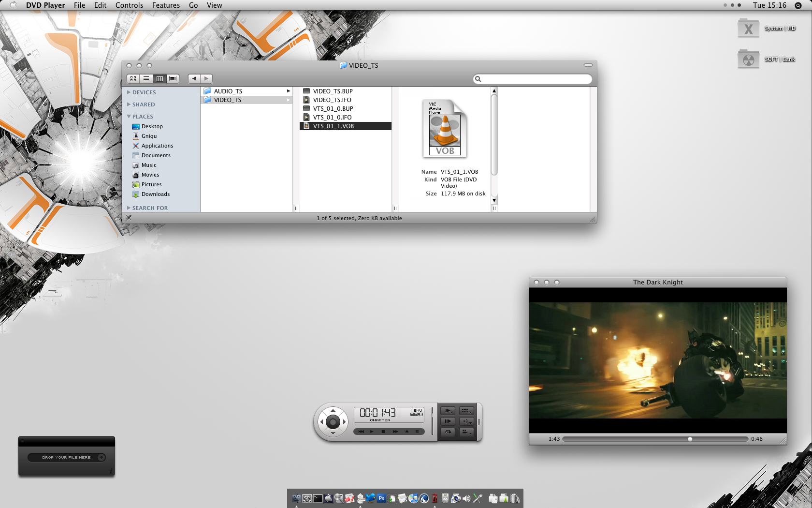The width and height of the screenshot is (812, 508).
Task: Open the subtitles dropdown in controller drawer
Action: [466, 411]
